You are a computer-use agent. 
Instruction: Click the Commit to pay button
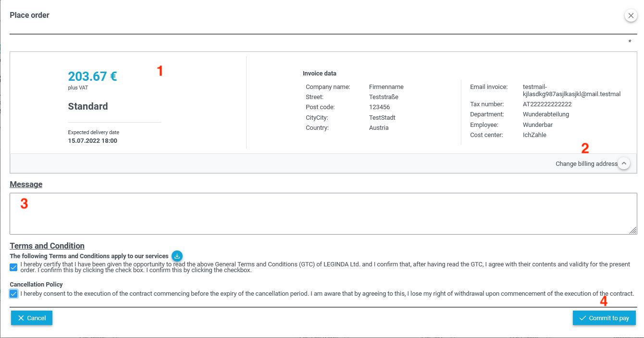(604, 318)
